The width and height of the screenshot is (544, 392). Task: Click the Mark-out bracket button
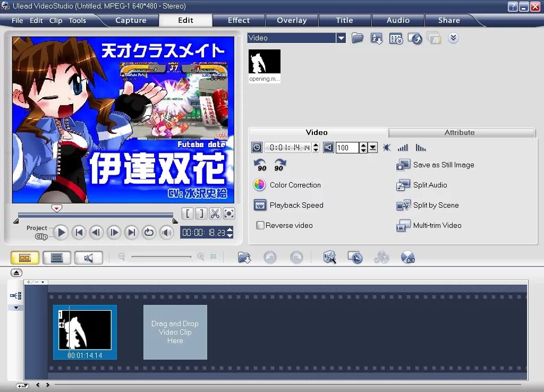(x=201, y=214)
